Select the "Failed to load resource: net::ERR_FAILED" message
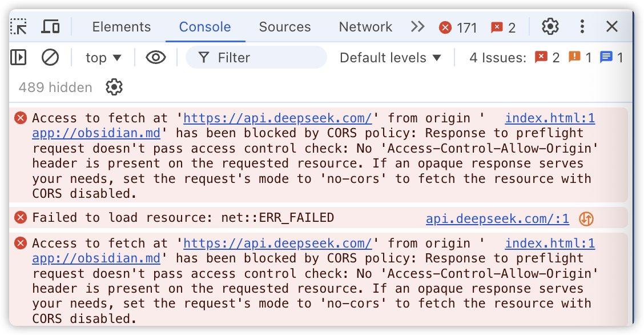This screenshot has width=644, height=335. coord(183,217)
